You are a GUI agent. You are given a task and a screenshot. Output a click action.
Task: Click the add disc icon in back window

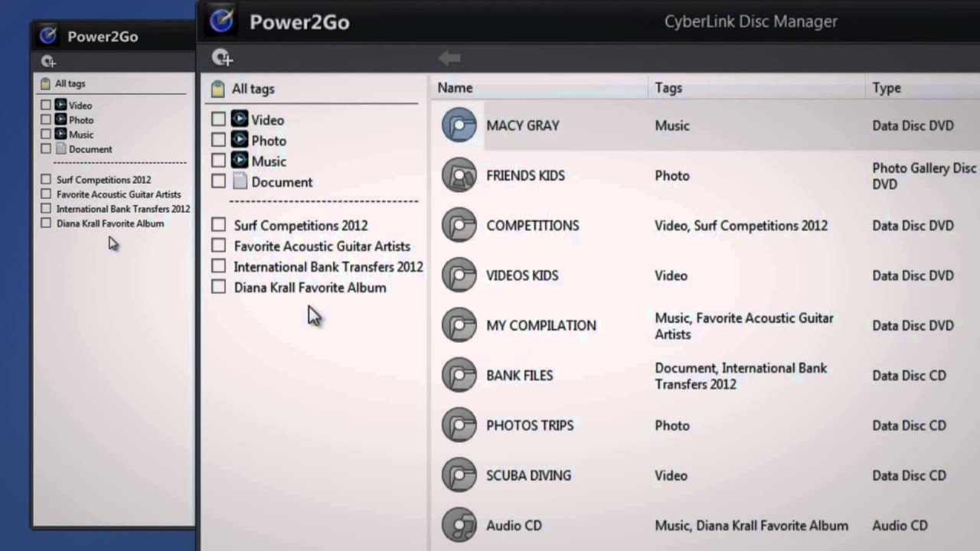point(48,61)
